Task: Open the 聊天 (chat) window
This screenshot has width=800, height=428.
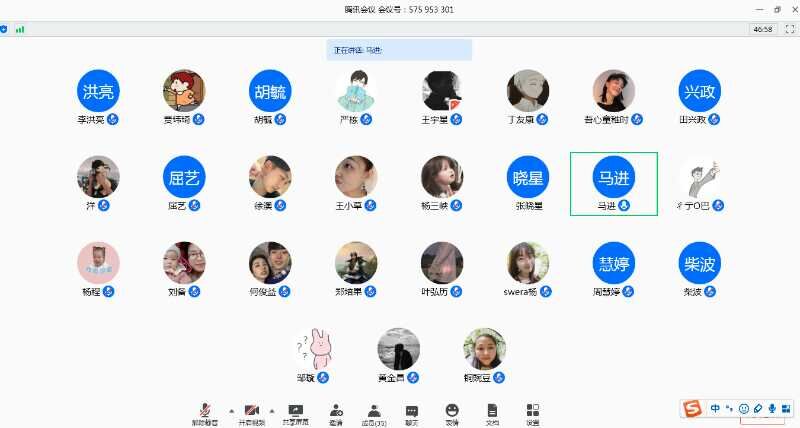Action: pyautogui.click(x=412, y=411)
